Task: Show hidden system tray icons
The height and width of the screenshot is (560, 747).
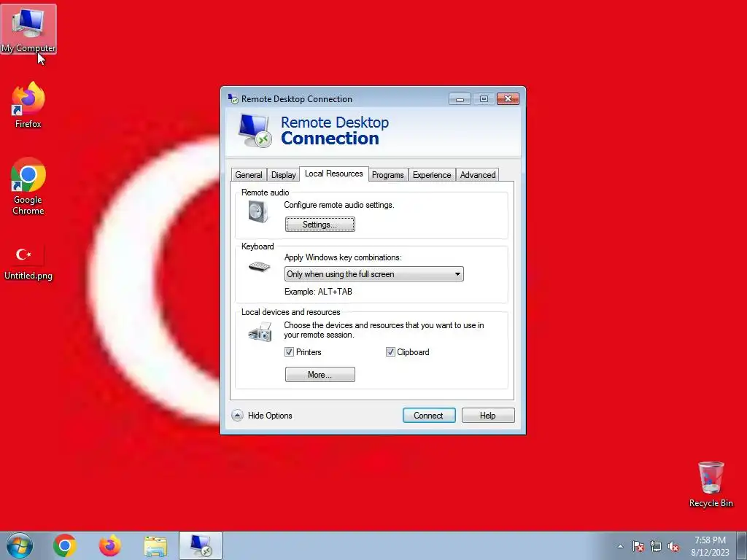Action: 620,546
